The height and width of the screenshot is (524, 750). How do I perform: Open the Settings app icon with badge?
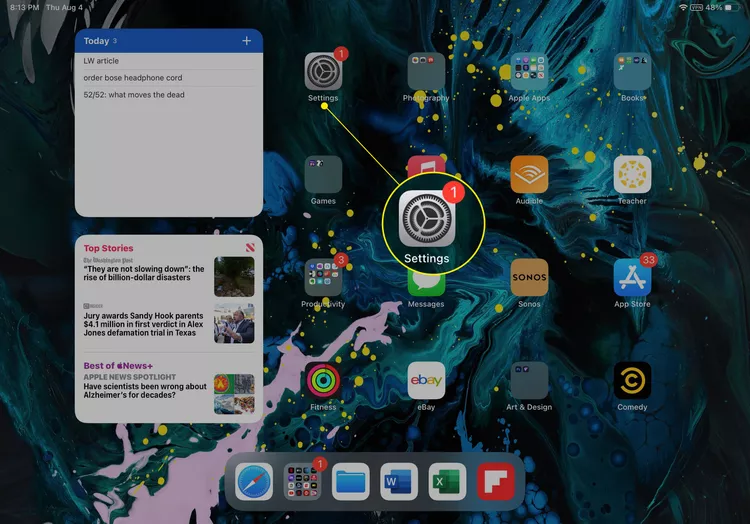tap(323, 72)
